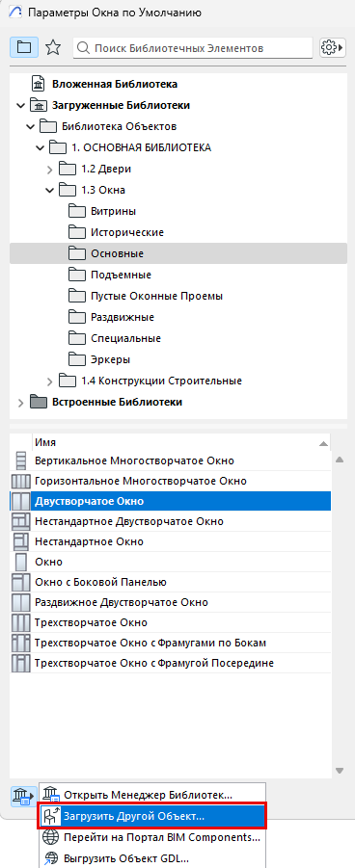Viewport: 355px width, 868px height.
Task: Click the Вертикальное Многостворчатое Окно icon
Action: pyautogui.click(x=21, y=460)
